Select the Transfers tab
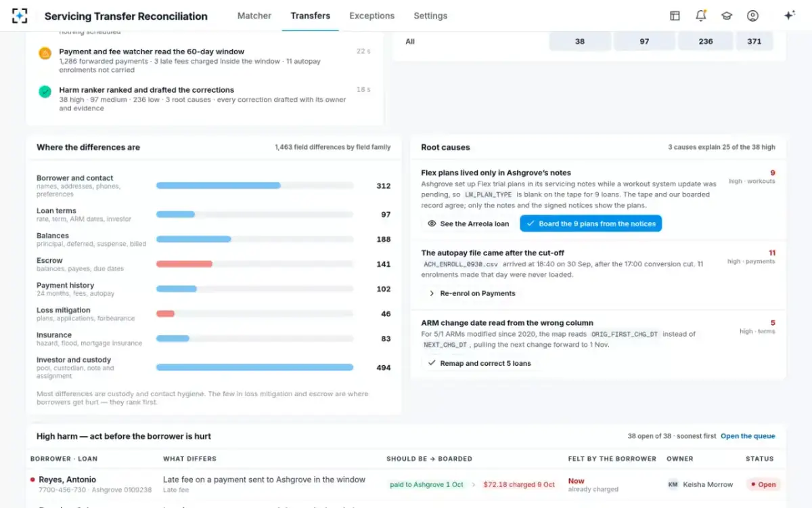The width and height of the screenshot is (812, 508). [x=311, y=16]
